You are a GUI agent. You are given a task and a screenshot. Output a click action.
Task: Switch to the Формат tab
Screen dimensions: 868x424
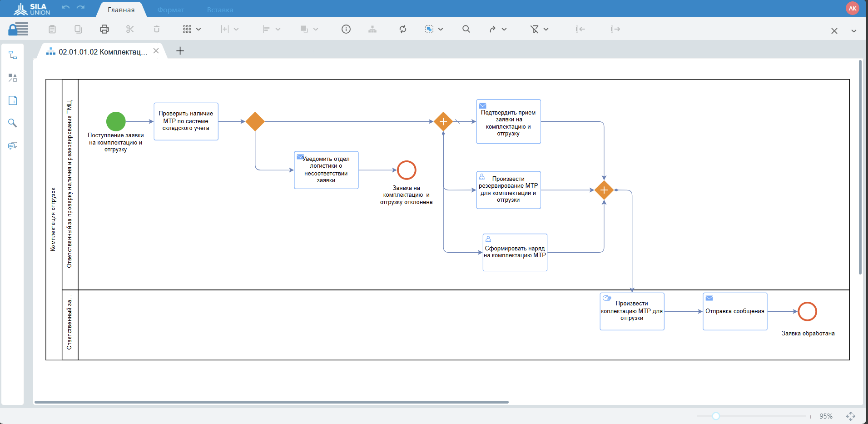171,10
